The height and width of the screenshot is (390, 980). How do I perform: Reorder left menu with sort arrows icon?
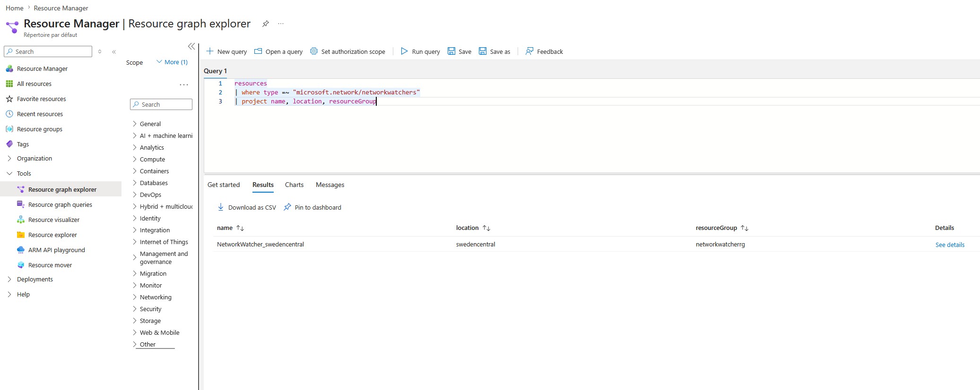pyautogui.click(x=100, y=51)
